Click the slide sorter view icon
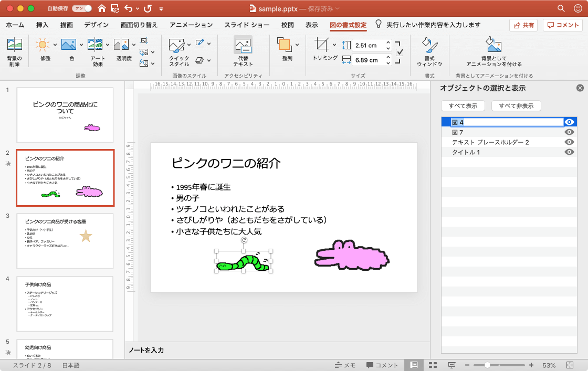This screenshot has width=588, height=371. coord(433,365)
